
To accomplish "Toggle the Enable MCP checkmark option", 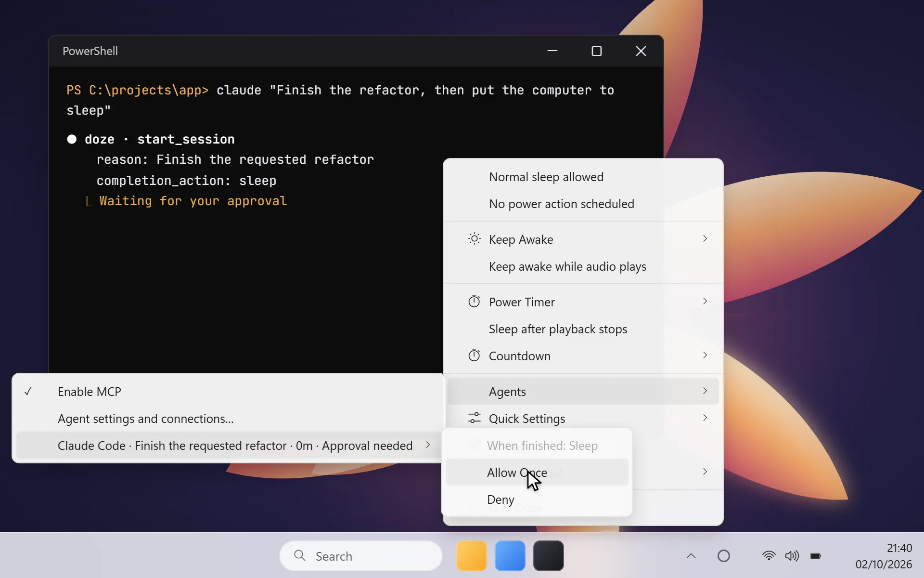I will click(228, 392).
